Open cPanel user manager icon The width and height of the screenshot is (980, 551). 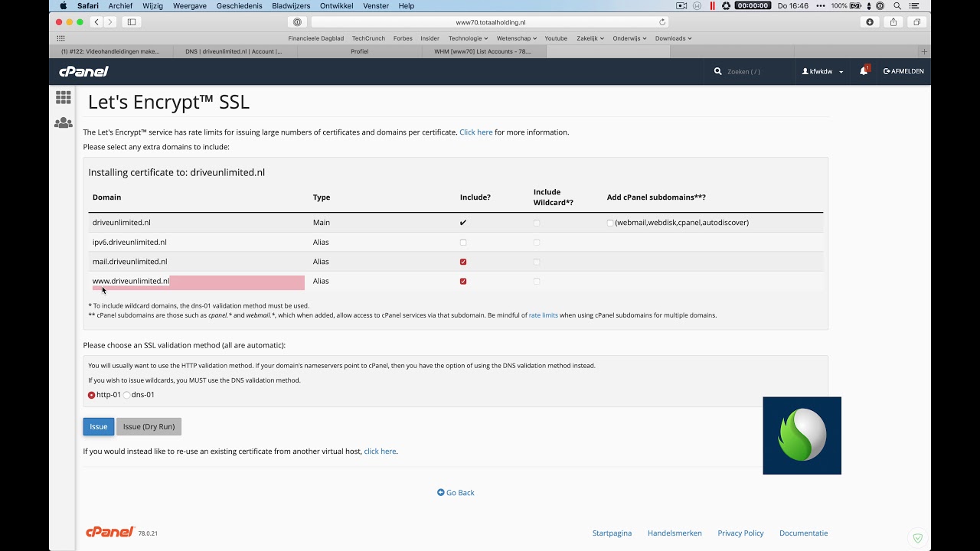[64, 122]
